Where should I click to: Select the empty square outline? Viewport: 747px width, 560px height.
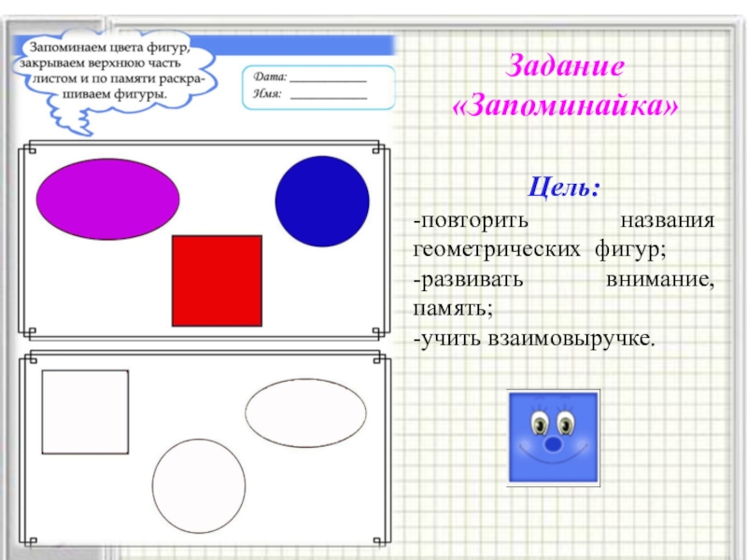[85, 412]
